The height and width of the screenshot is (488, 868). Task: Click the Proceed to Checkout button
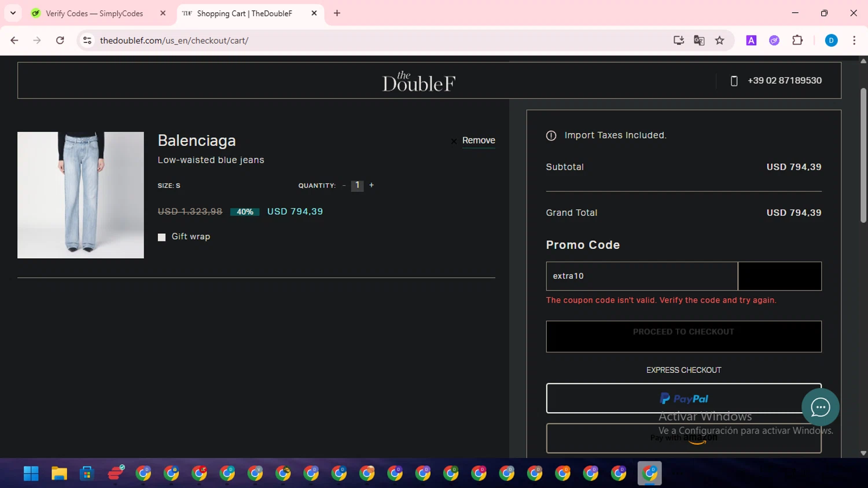[x=683, y=336]
